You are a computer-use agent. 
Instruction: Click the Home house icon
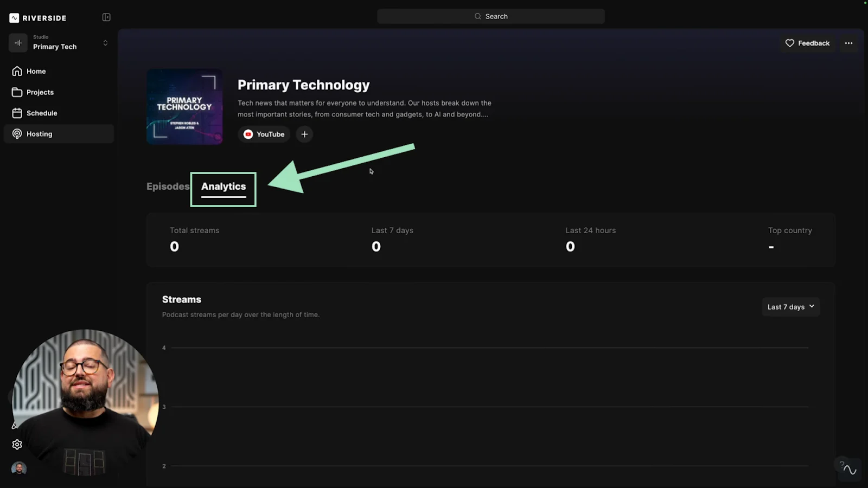tap(17, 71)
